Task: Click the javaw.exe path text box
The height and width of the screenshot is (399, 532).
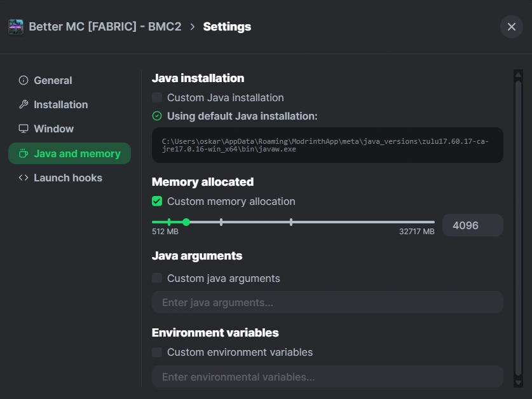Action: (x=327, y=145)
